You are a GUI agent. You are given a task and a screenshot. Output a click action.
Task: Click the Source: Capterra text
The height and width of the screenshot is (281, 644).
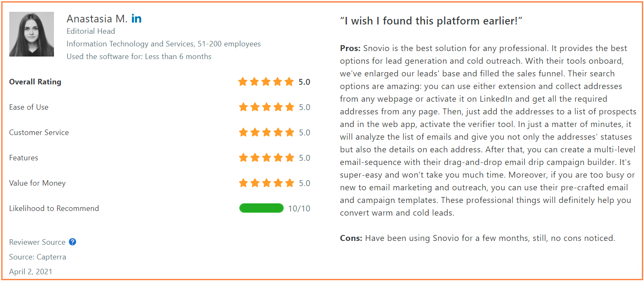[38, 257]
